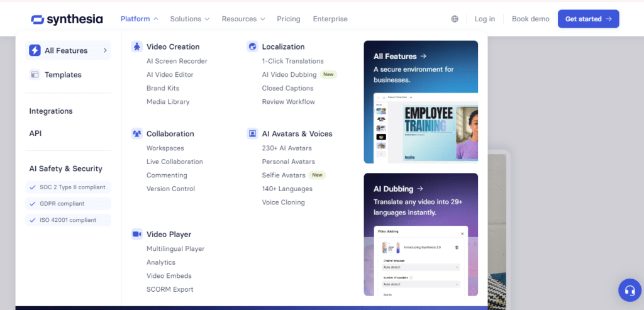
Task: Click the Video Player heading
Action: pos(169,235)
